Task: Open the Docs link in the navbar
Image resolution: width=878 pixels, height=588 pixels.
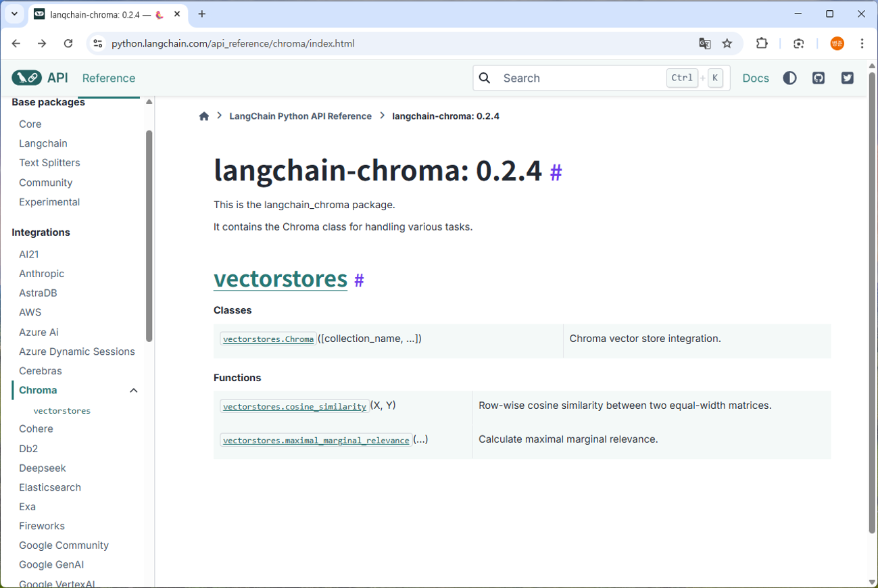Action: tap(756, 78)
